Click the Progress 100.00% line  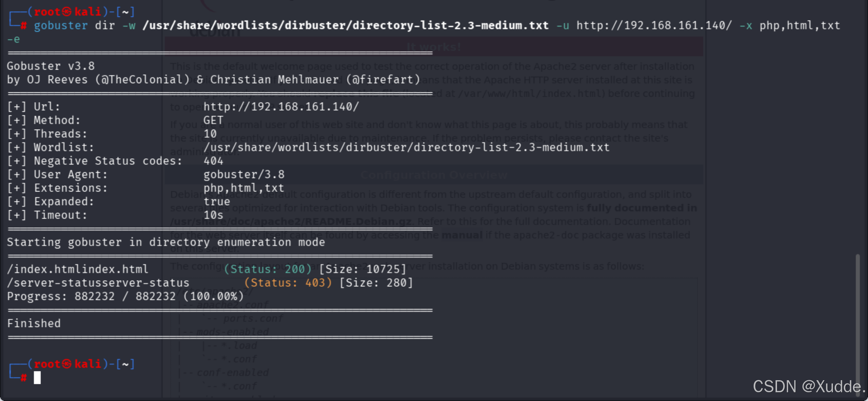[x=125, y=296]
